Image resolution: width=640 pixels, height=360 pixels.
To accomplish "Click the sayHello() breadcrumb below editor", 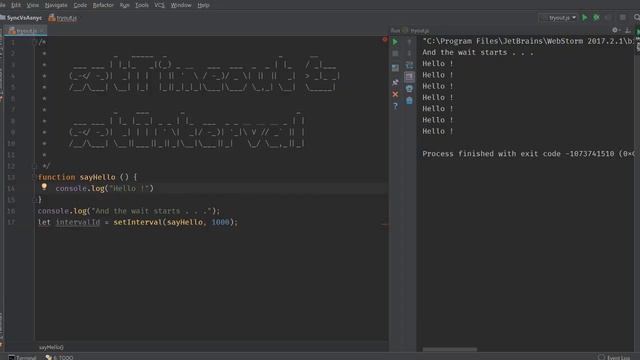I will pos(51,347).
